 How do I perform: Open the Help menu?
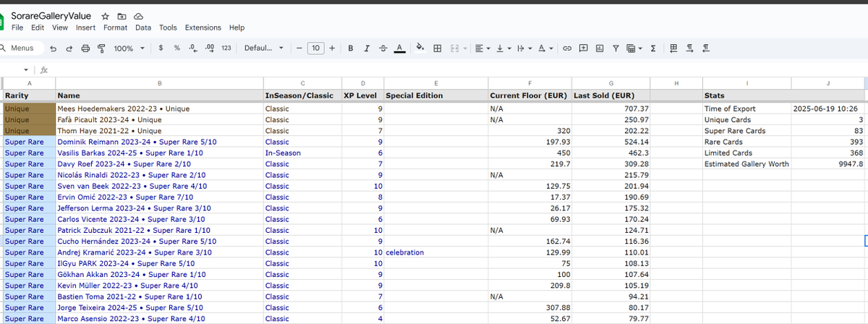(x=237, y=27)
